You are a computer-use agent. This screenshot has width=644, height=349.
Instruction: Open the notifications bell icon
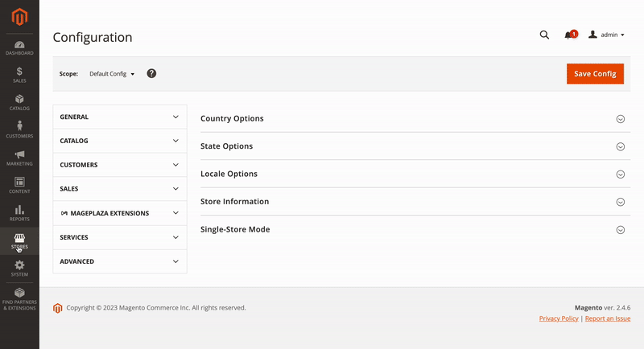tap(571, 35)
